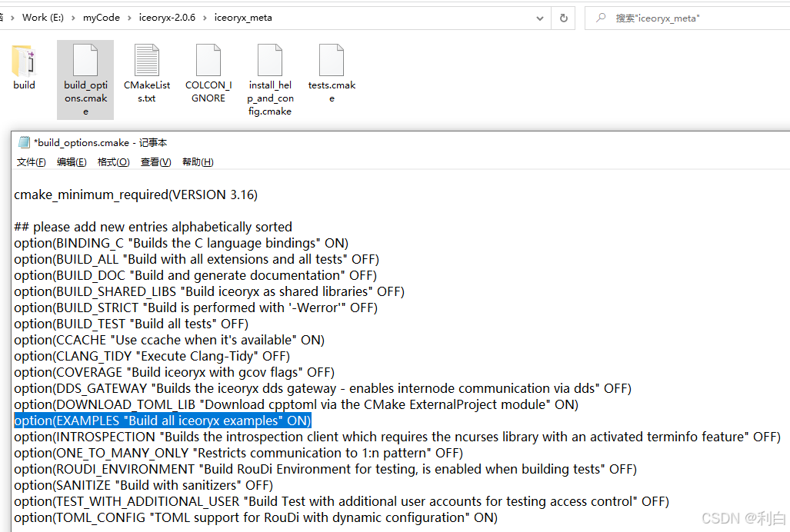Click the option(ROUDI_ENVIRONMENT line
The height and width of the screenshot is (532, 790).
click(325, 469)
